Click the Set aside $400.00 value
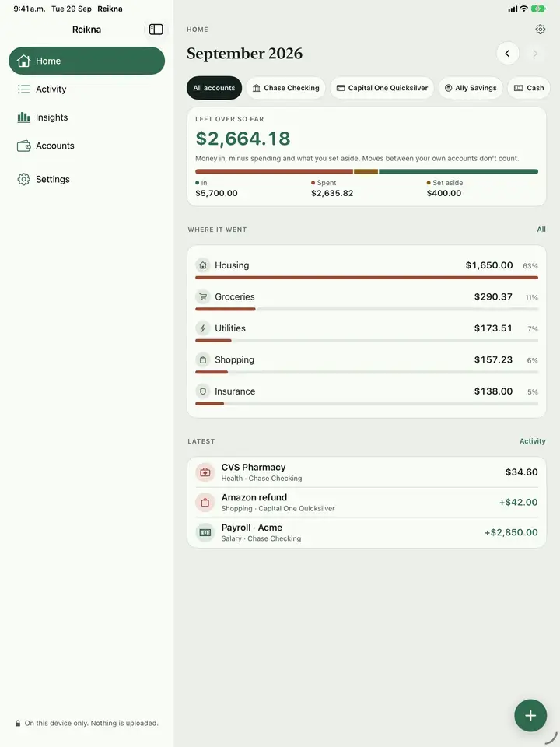The height and width of the screenshot is (747, 560). (x=444, y=194)
